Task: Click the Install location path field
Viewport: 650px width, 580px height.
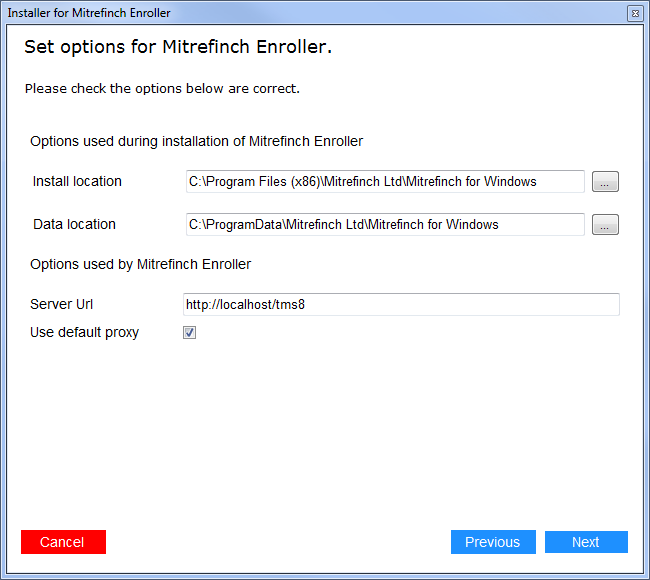Action: click(x=385, y=182)
